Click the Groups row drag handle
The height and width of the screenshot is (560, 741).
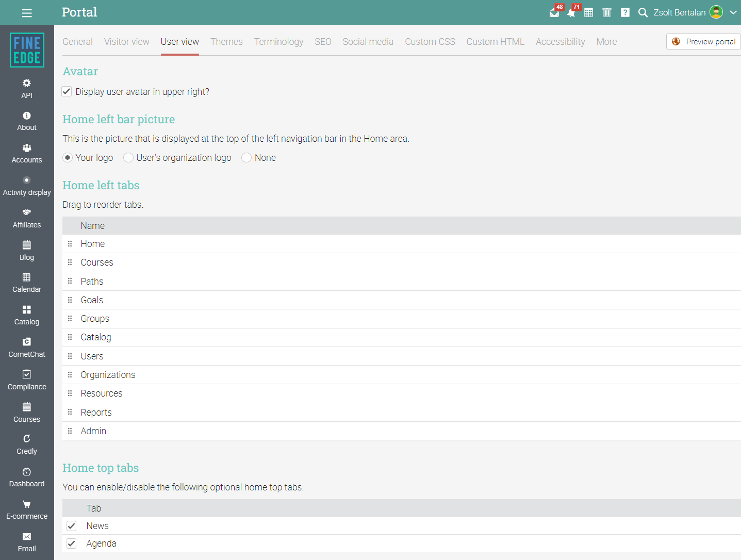point(70,318)
